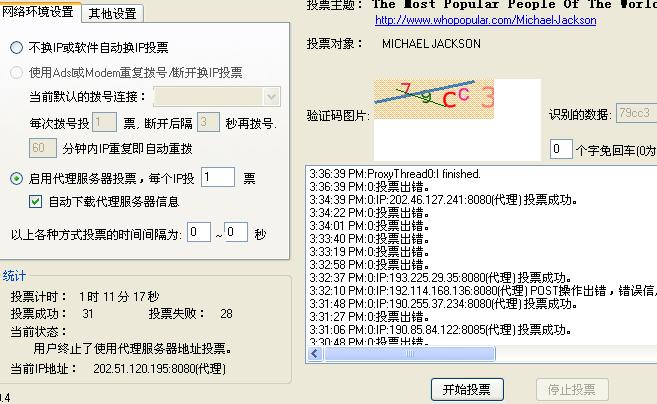Click the vote topic title text
657x404 pixels.
515,5
